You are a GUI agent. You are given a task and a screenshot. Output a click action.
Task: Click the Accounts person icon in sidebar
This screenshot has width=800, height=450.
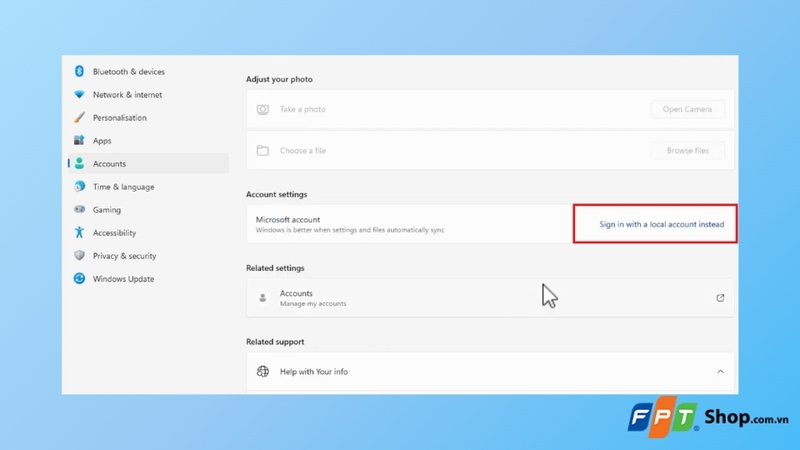pyautogui.click(x=79, y=163)
